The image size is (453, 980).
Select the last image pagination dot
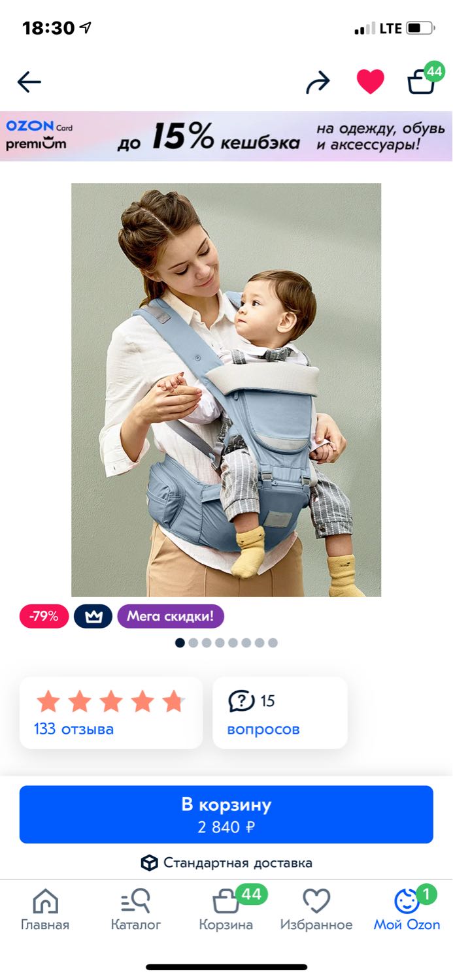[x=273, y=643]
